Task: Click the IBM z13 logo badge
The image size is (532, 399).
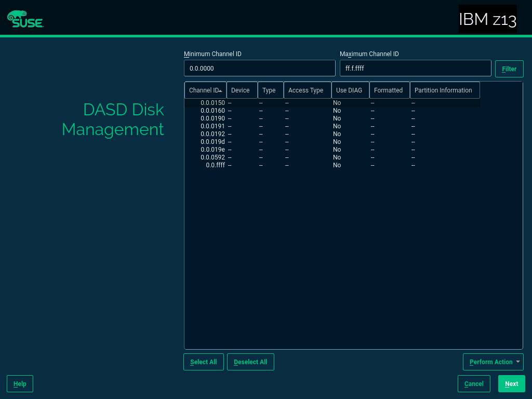Action: pyautogui.click(x=487, y=19)
